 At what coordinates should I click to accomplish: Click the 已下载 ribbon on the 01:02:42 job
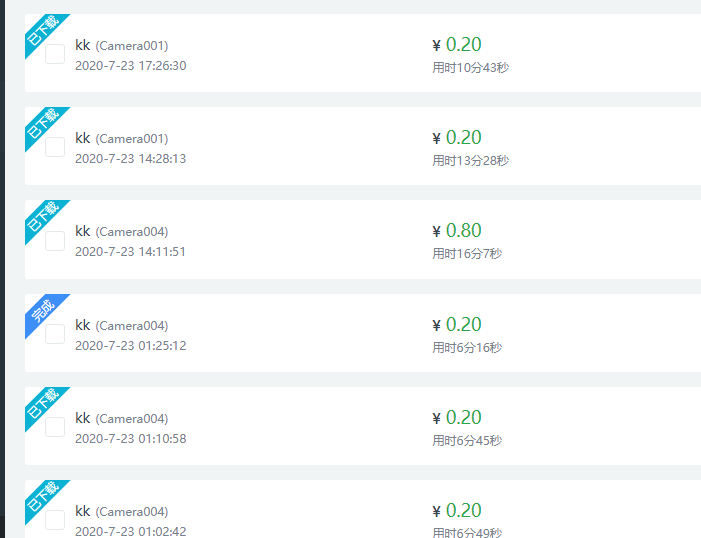[43, 498]
